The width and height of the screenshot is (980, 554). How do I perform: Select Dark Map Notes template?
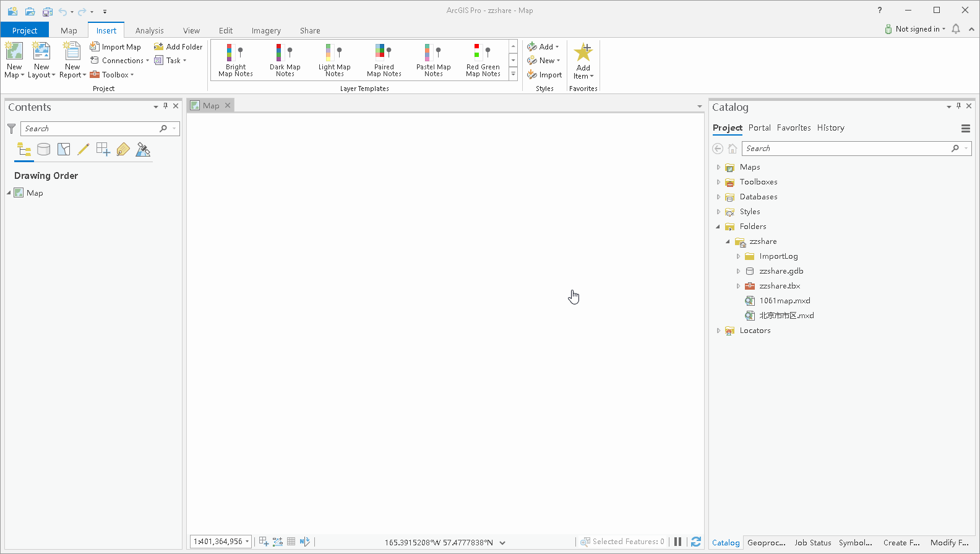tap(285, 60)
